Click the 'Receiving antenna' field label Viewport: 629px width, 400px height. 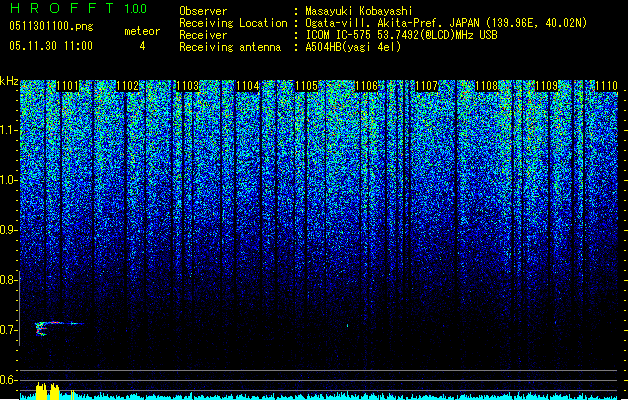click(x=230, y=47)
